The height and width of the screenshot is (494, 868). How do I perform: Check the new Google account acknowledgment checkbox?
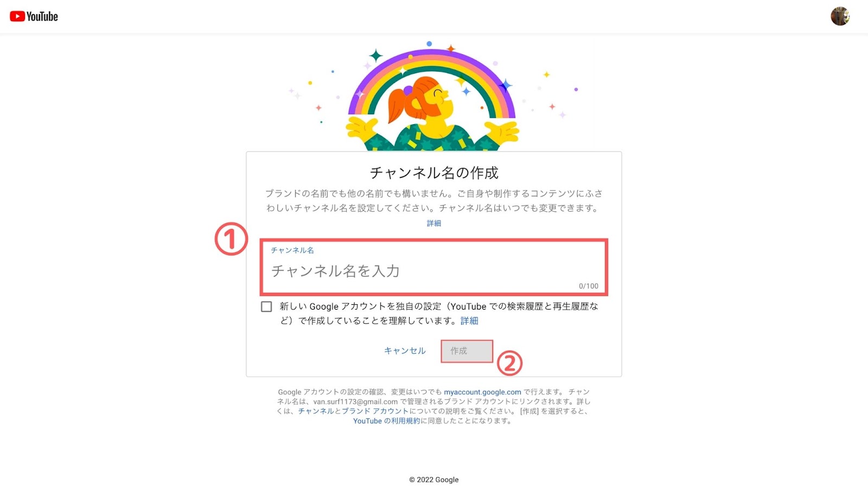coord(266,307)
